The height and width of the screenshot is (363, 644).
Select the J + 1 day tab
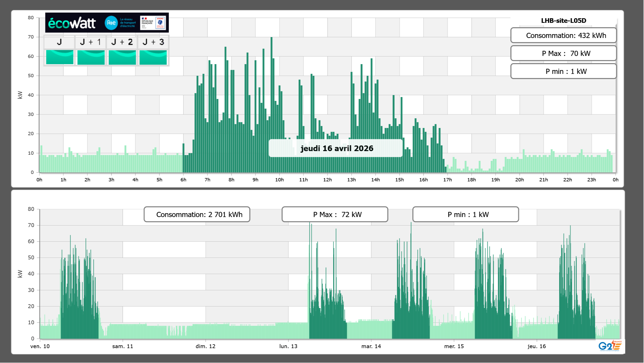pos(91,42)
